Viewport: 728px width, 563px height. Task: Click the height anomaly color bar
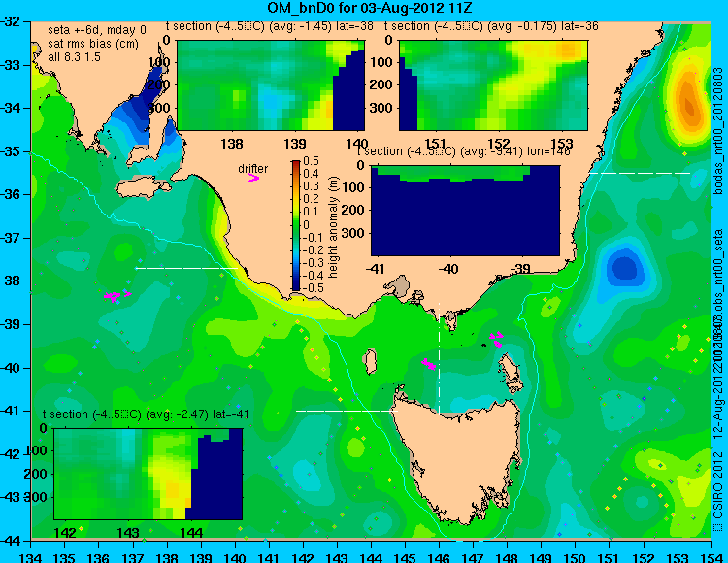(x=296, y=225)
